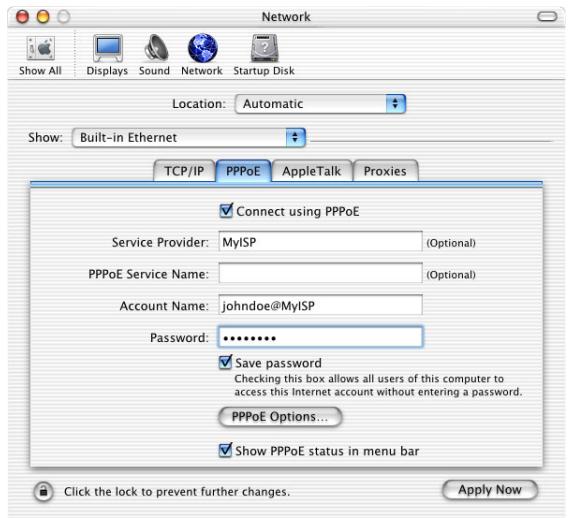Image resolution: width=568 pixels, height=518 pixels.
Task: Click the 'Click the lock to prevent further changes' text
Action: [x=177, y=492]
